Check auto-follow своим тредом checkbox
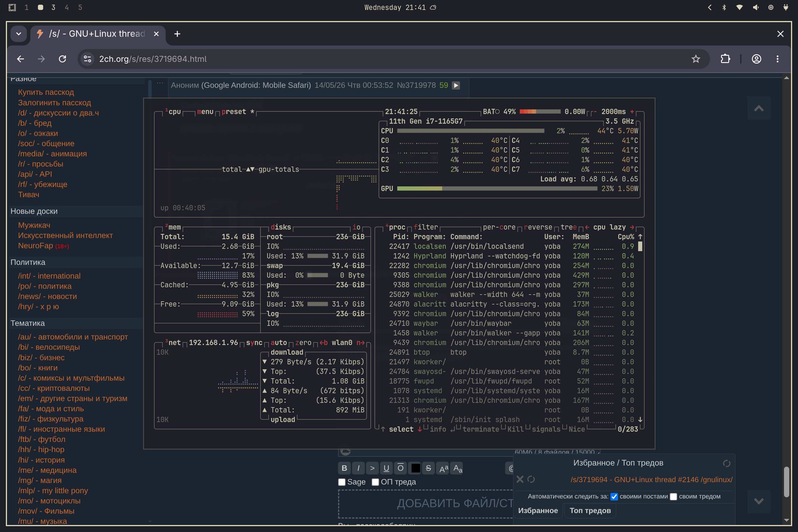This screenshot has height=532, width=798. pos(673,497)
